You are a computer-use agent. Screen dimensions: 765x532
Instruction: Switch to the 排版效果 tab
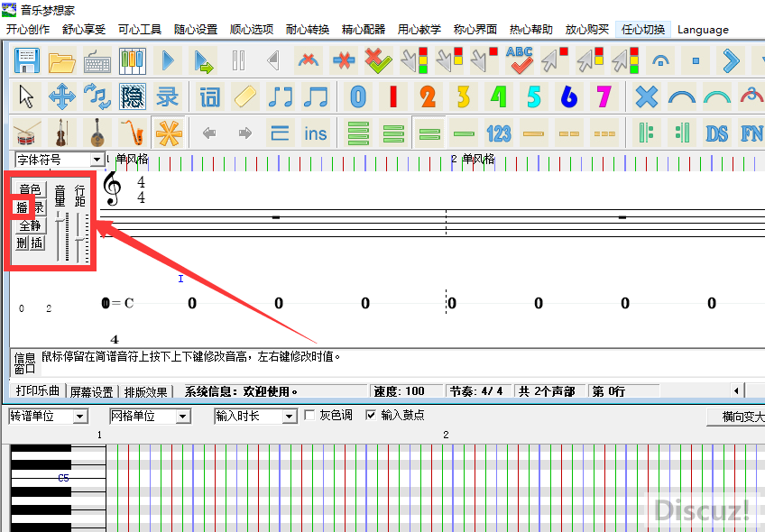(x=145, y=391)
